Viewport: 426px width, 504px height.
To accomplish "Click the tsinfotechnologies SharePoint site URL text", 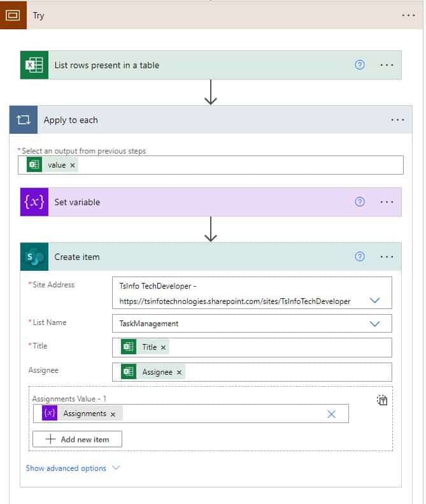I will [235, 301].
